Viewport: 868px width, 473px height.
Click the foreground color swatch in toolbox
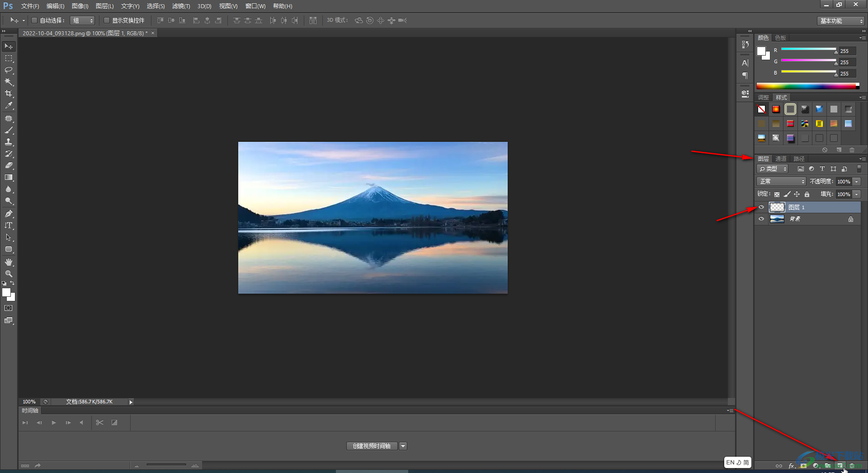[6, 292]
